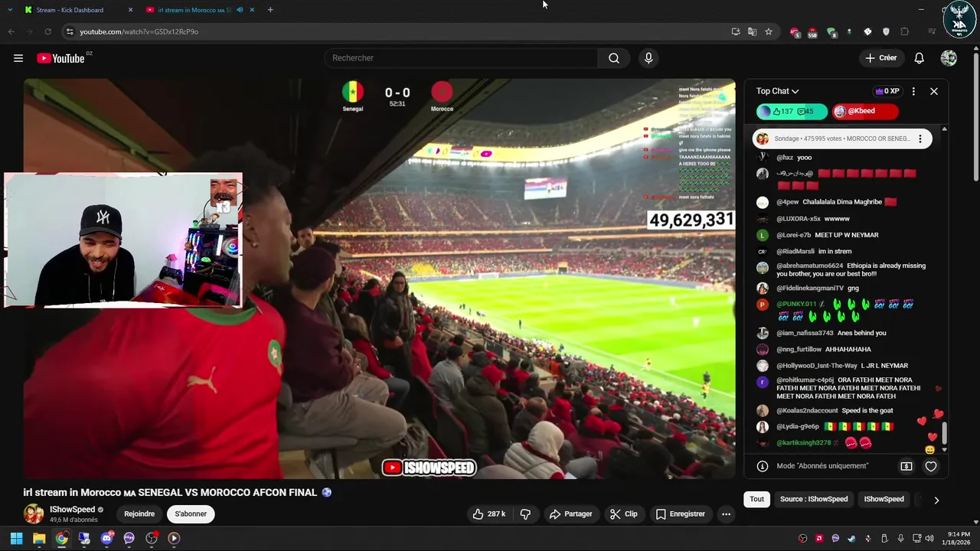Open the media control icon in the browser toolbar
The height and width of the screenshot is (551, 980).
[x=932, y=31]
